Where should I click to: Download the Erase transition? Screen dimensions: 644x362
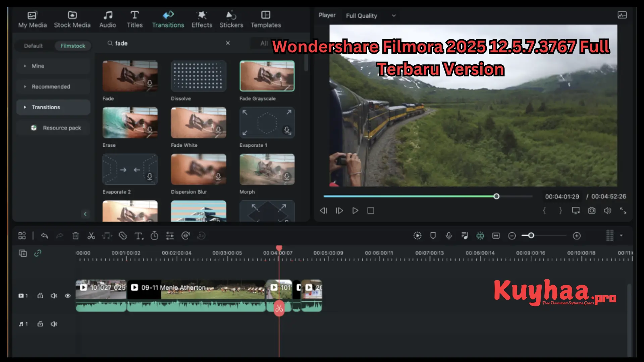(x=150, y=130)
